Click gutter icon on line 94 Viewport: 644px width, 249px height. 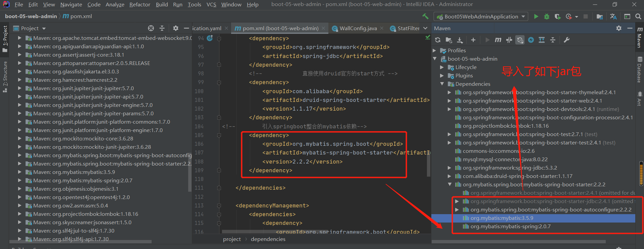tap(210, 38)
